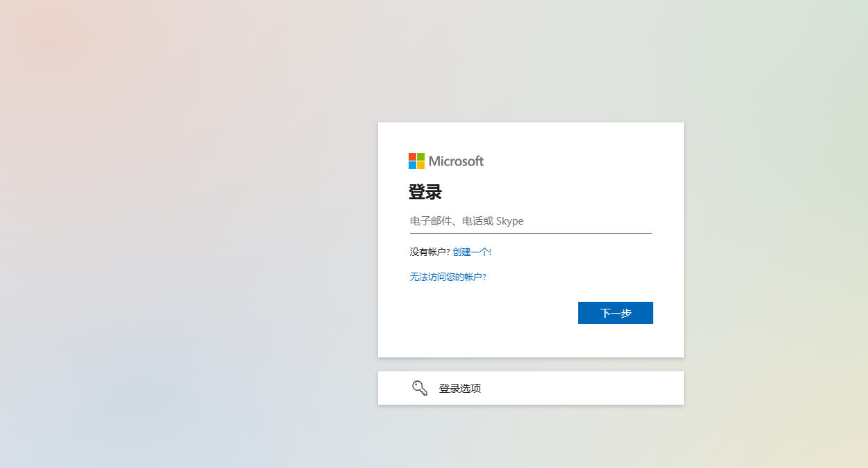
Task: Click the blue square in Microsoft logo
Action: 412,166
